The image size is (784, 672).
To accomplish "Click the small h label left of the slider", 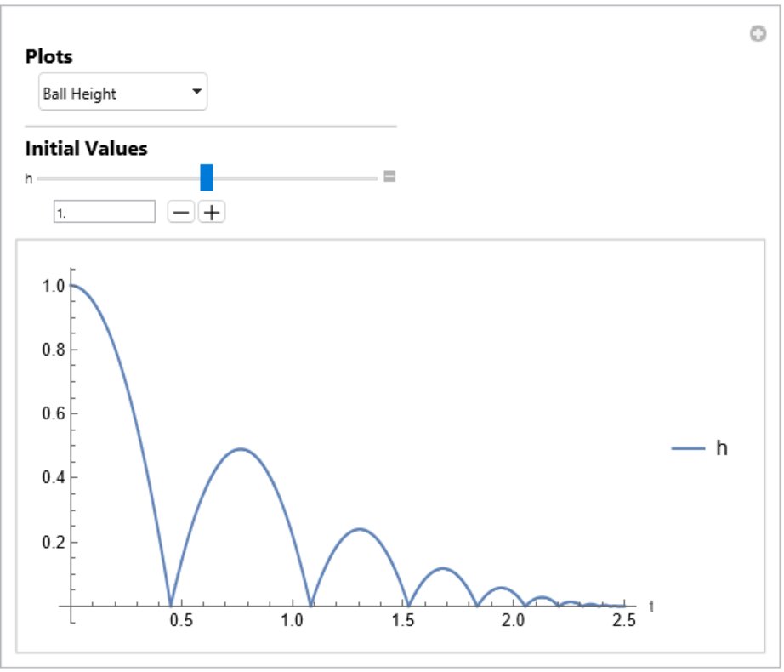I will [x=29, y=179].
